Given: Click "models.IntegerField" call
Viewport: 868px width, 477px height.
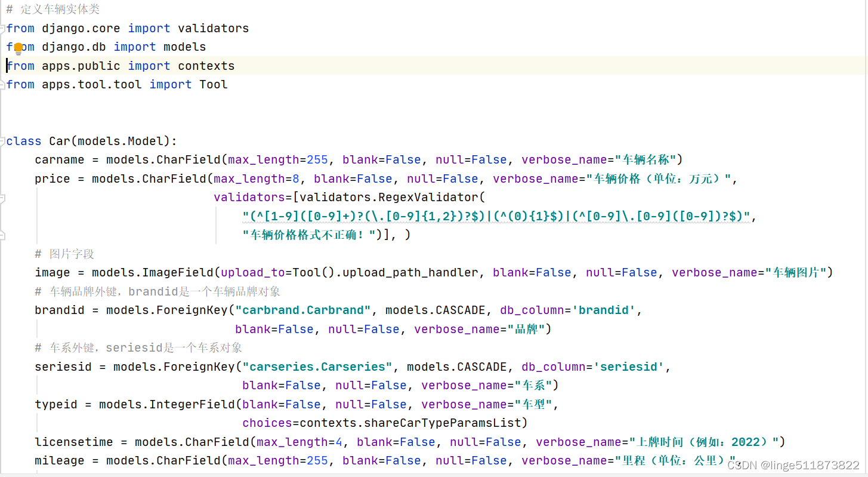Looking at the screenshot, I should 167,404.
